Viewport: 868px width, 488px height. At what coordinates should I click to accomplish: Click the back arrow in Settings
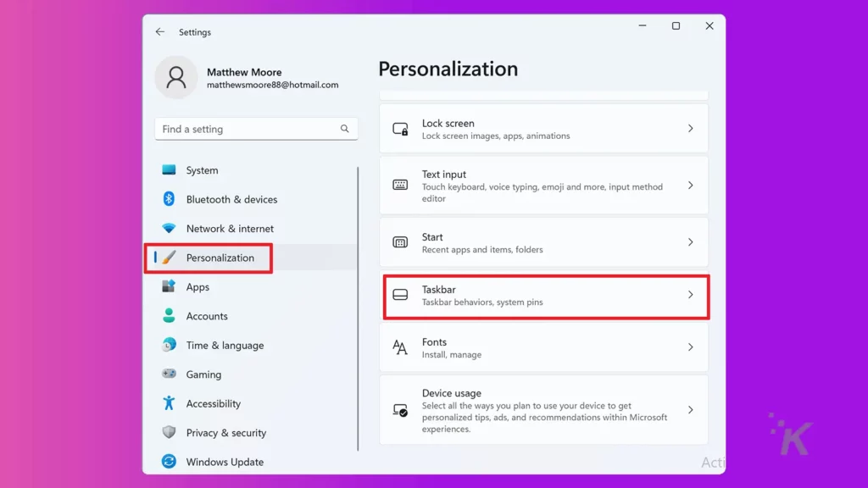pos(160,32)
